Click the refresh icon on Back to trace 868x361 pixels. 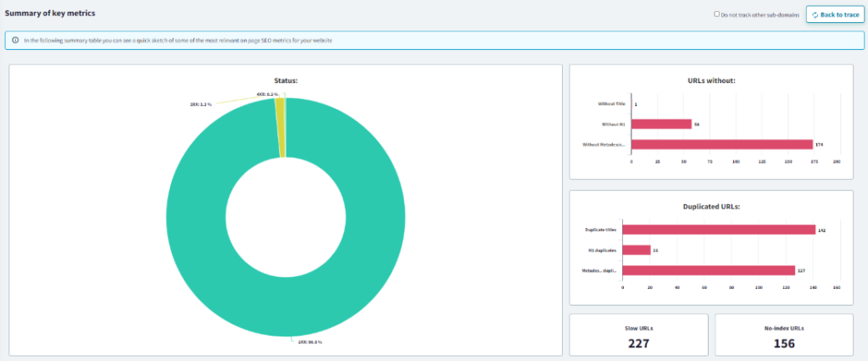tap(815, 15)
